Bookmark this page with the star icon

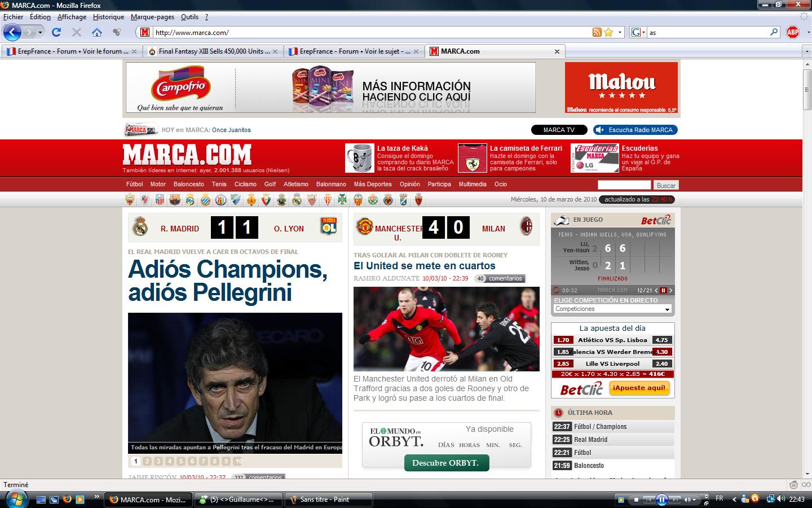[608, 32]
